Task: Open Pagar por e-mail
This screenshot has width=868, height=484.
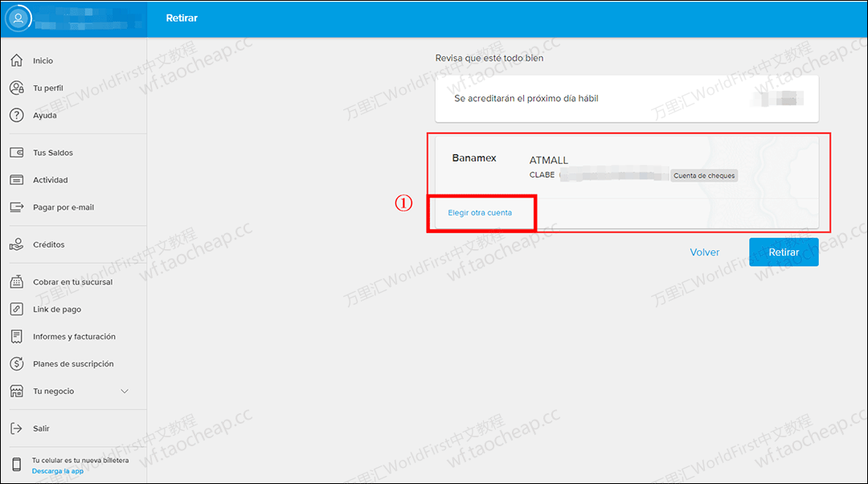Action: pos(63,207)
